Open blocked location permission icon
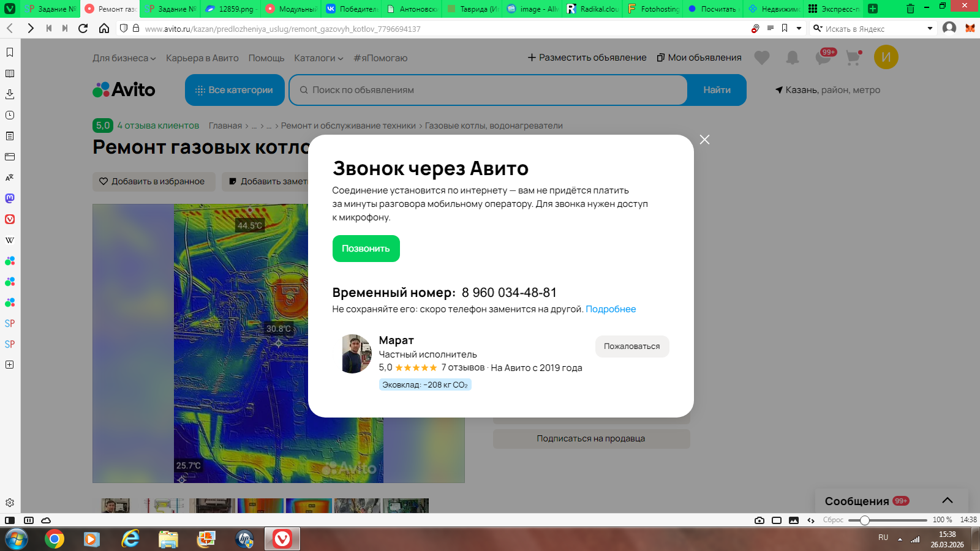The height and width of the screenshot is (551, 980). tap(755, 28)
